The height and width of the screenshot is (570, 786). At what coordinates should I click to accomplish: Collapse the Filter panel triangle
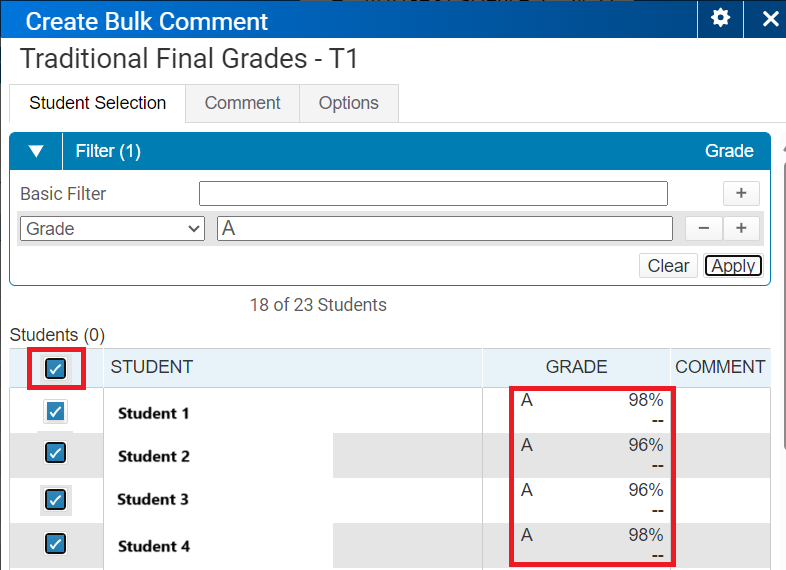pyautogui.click(x=36, y=151)
